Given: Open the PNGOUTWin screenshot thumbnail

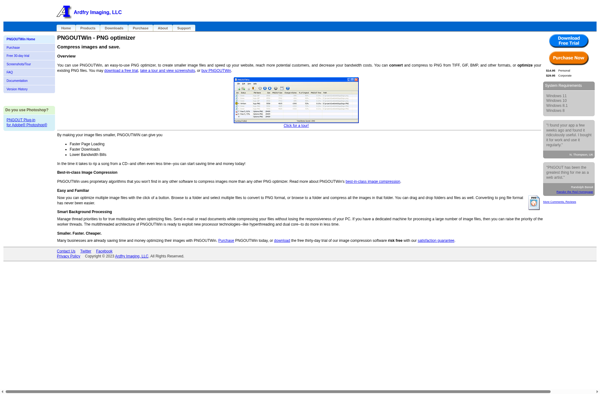Looking at the screenshot, I should click(x=296, y=100).
